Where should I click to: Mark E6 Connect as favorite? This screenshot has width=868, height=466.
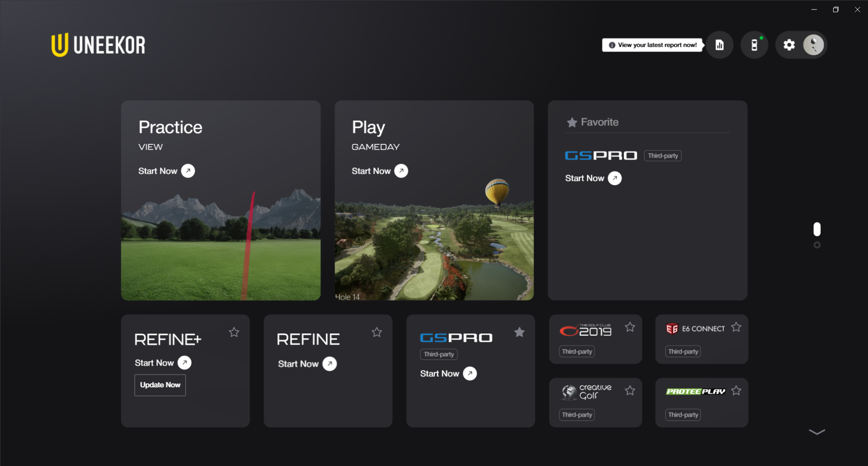736,327
